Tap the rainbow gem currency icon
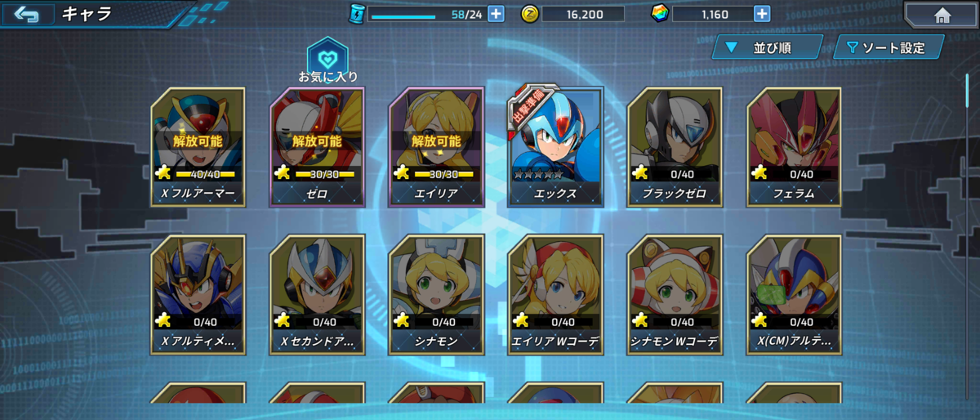 [659, 14]
